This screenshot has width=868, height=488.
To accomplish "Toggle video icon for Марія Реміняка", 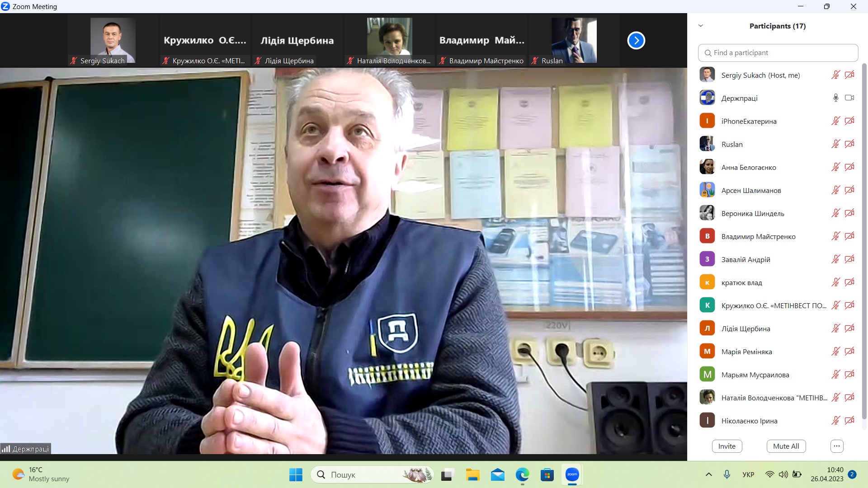I will click(849, 352).
